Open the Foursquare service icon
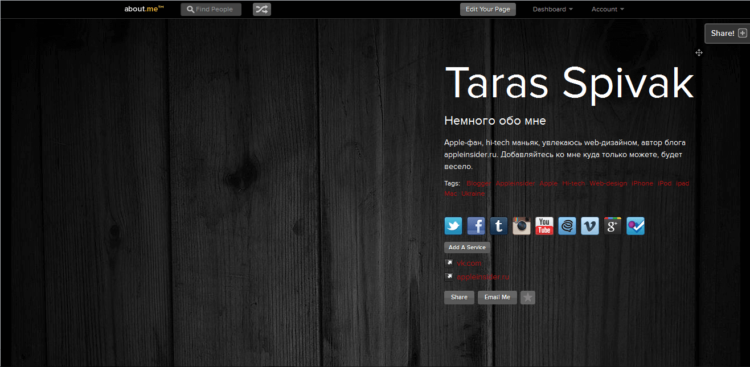 [636, 226]
